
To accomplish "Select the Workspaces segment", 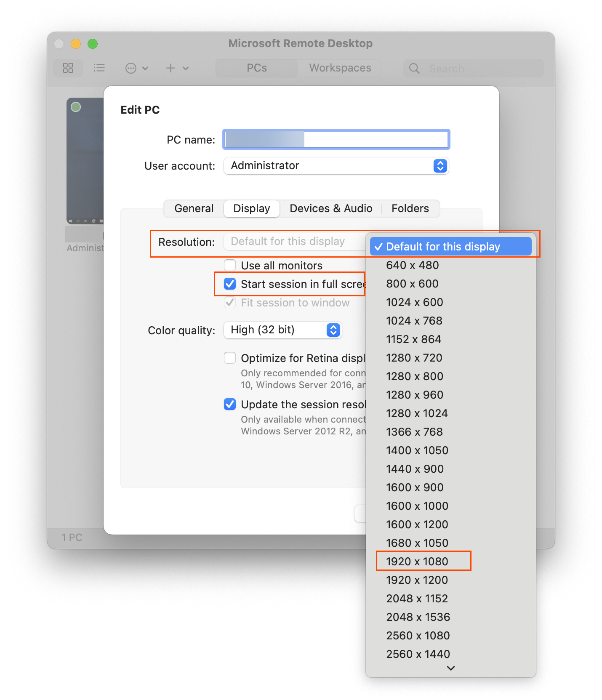I will pos(340,68).
